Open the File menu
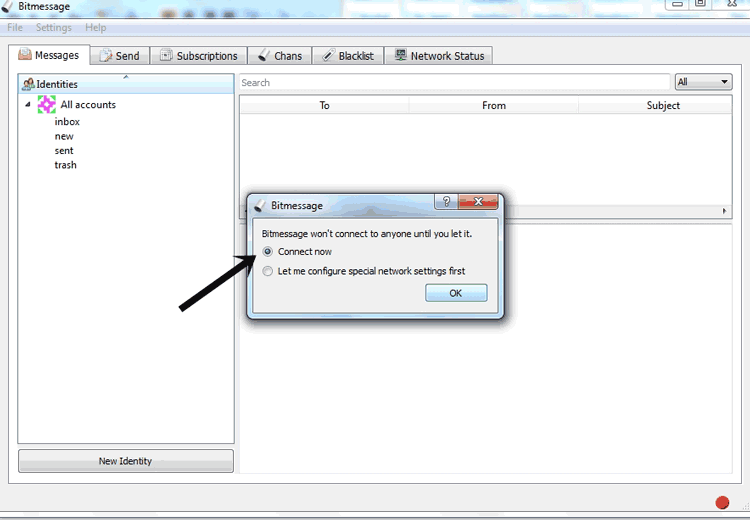 pos(15,28)
